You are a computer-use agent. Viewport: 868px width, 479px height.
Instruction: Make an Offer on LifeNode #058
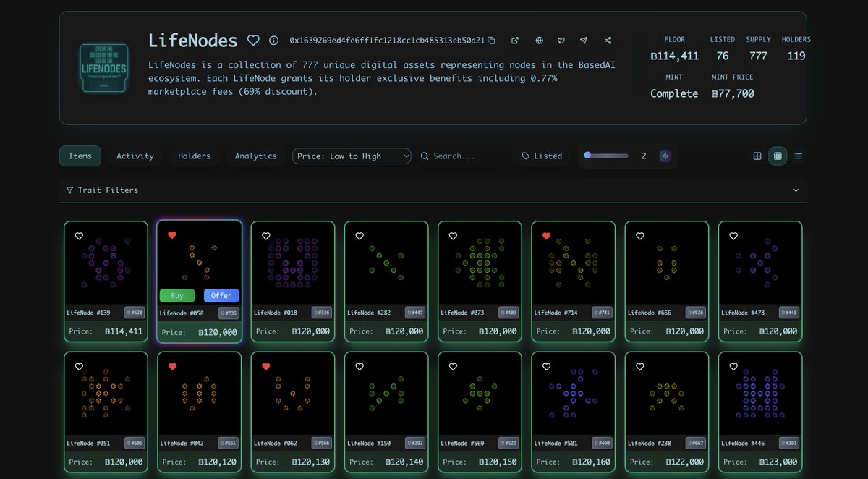pyautogui.click(x=221, y=295)
